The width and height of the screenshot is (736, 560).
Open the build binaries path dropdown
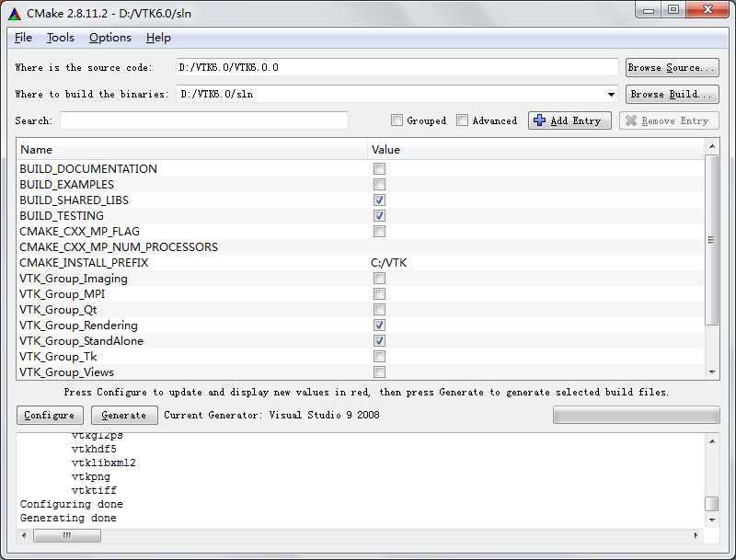click(611, 95)
